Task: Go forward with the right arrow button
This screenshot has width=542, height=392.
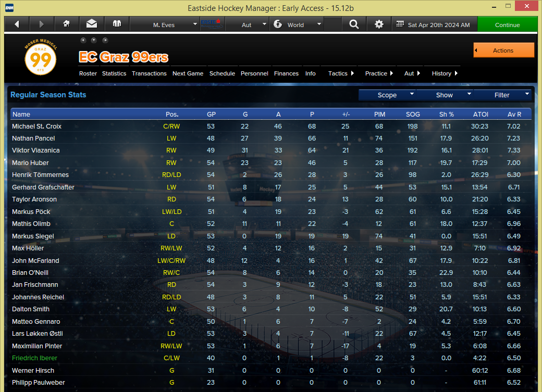Action: pos(42,24)
